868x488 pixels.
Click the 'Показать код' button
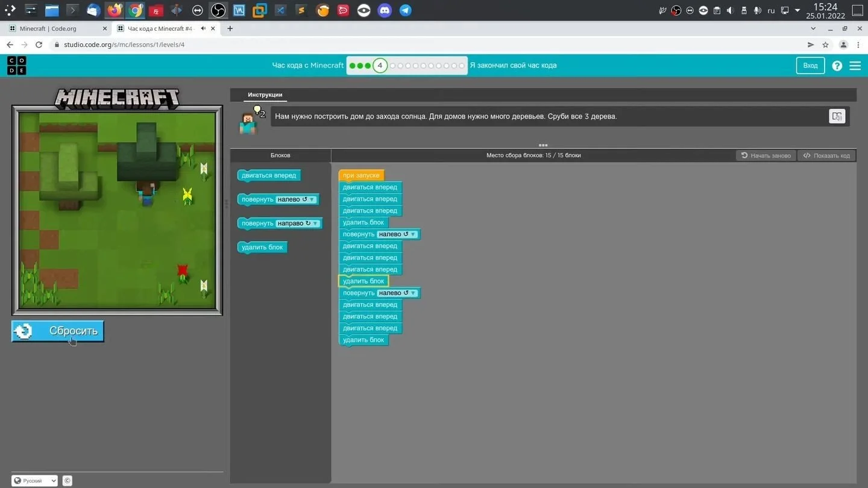[x=826, y=155]
